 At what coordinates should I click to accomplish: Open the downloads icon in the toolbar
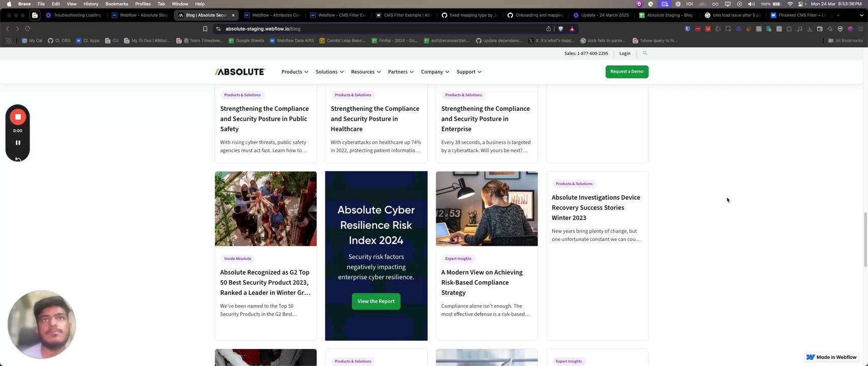(810, 29)
